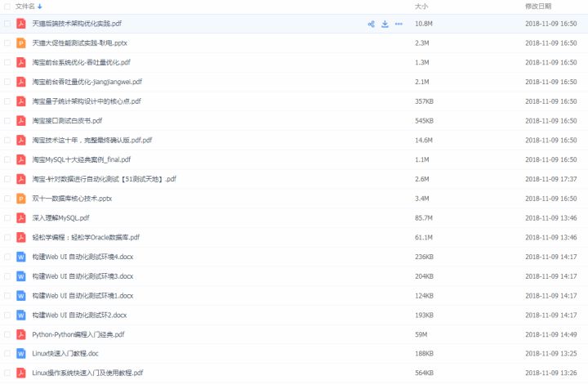Click the Word icon of 构建Web UI 自动化测试环境1.docx

click(x=21, y=296)
